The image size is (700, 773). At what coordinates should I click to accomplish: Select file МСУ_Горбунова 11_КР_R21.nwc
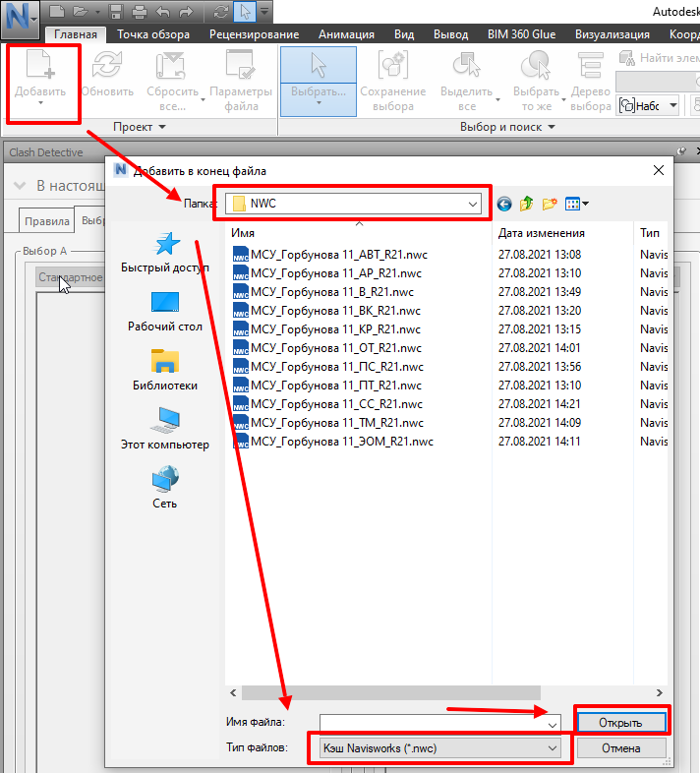coord(334,329)
